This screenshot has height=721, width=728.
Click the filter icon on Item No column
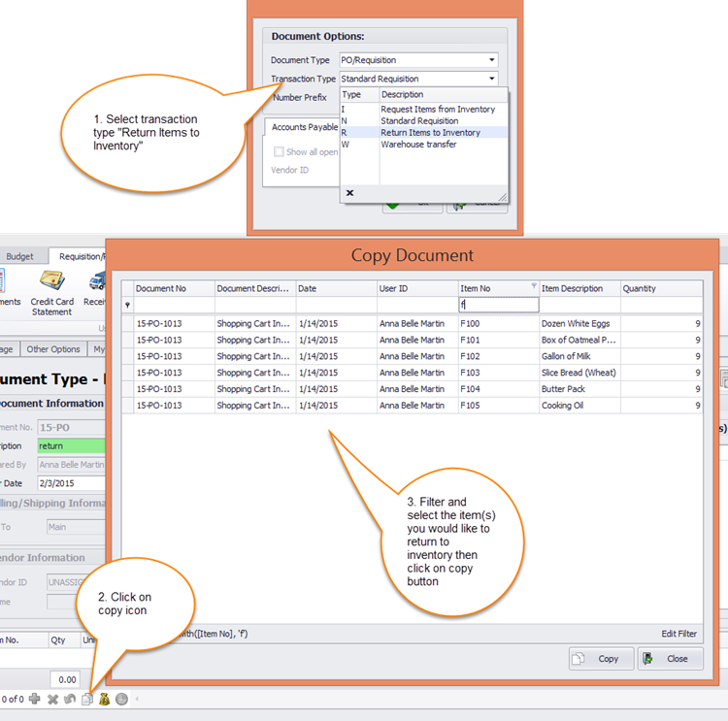tap(533, 287)
